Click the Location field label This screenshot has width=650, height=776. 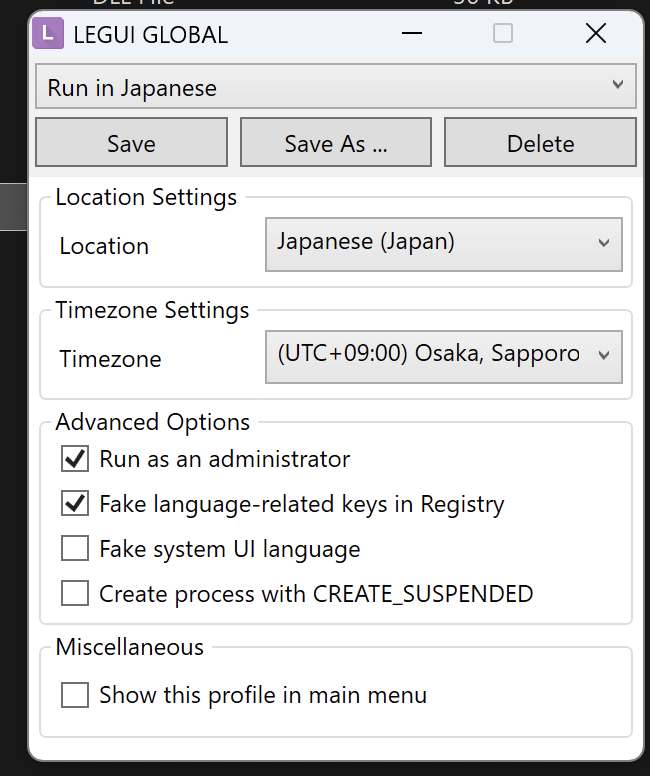tap(104, 246)
